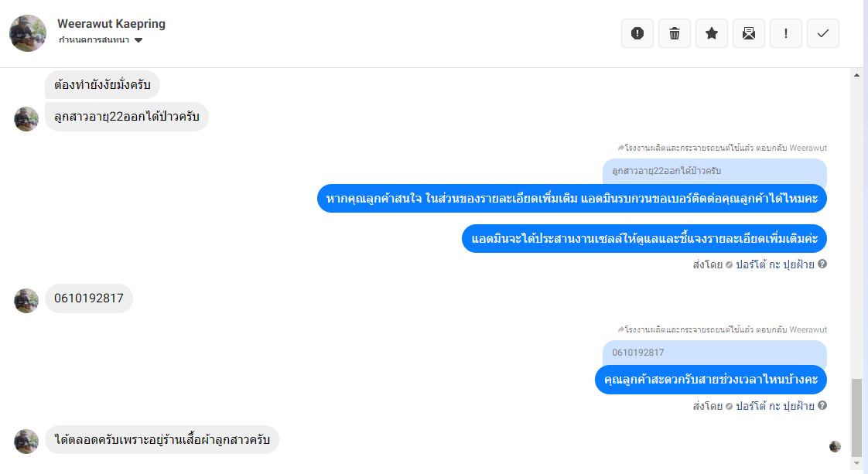Click quoted reply ลูกสาวอายุ22ออกได้ป่าวครับ
868x474 pixels.
(x=715, y=172)
